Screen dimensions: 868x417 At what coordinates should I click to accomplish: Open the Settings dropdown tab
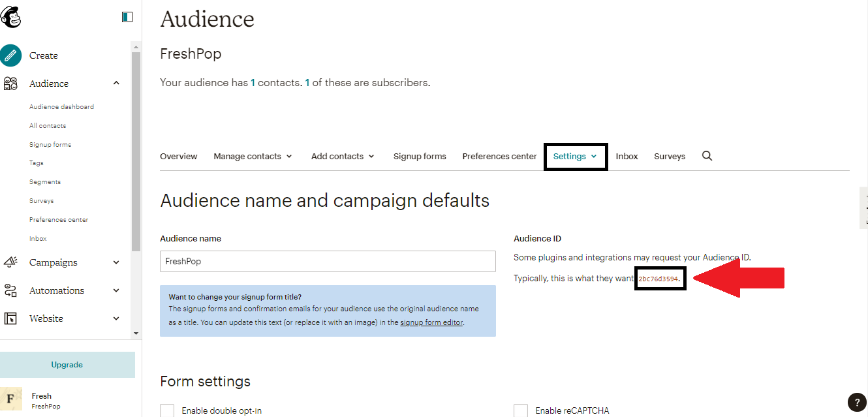(x=575, y=157)
